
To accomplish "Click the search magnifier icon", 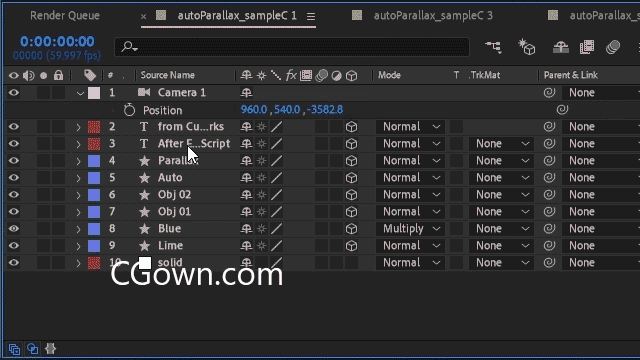I will tap(129, 47).
